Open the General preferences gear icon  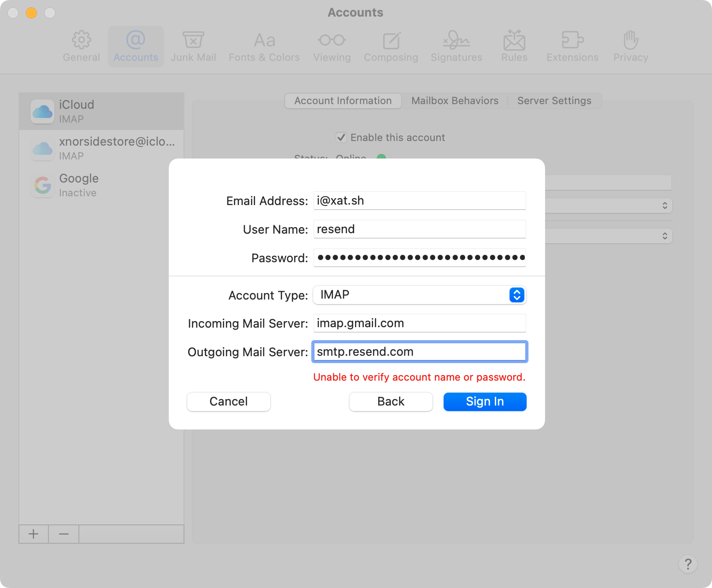coord(82,41)
